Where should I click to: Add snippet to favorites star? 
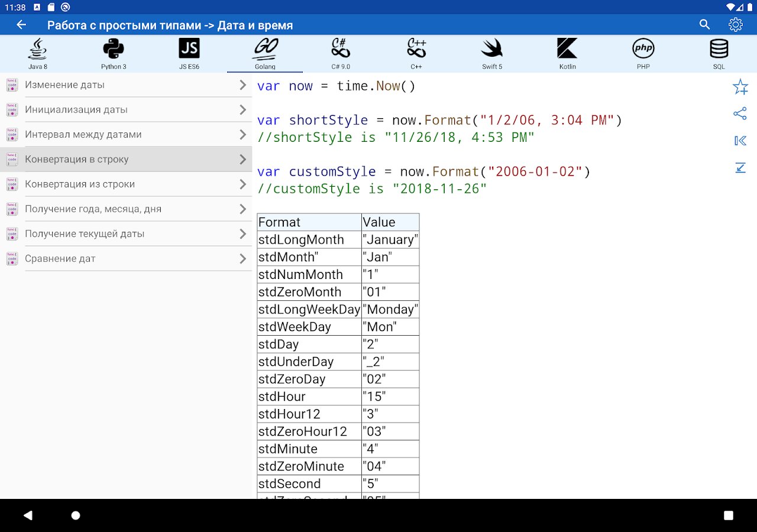tap(740, 87)
